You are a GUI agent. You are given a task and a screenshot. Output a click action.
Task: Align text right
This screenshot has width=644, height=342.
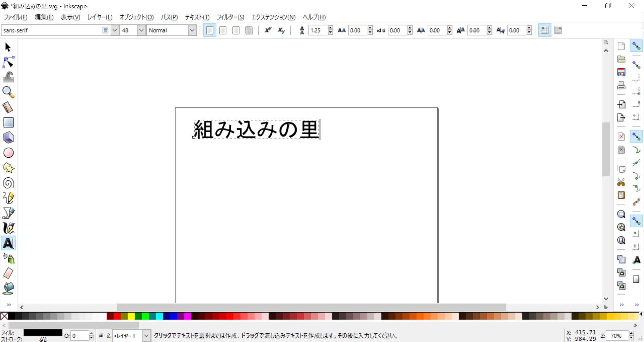pos(236,30)
